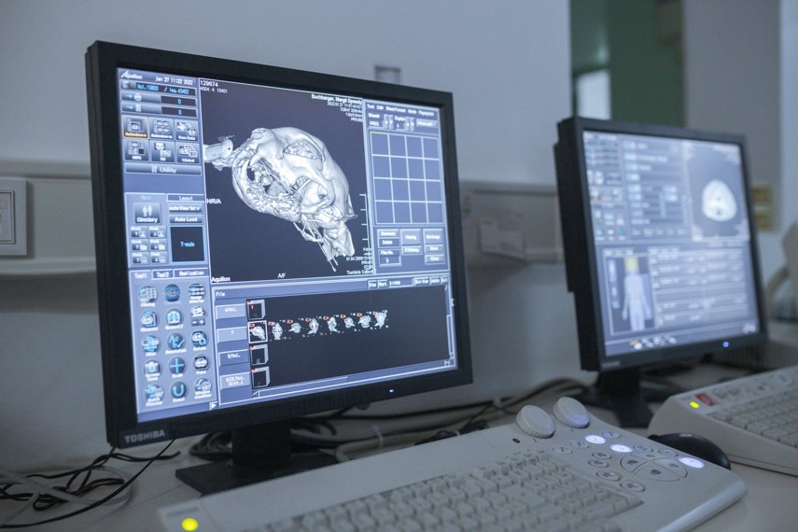Select the lung-shaped scan tool icon
This screenshot has width=798, height=532.
174,318
